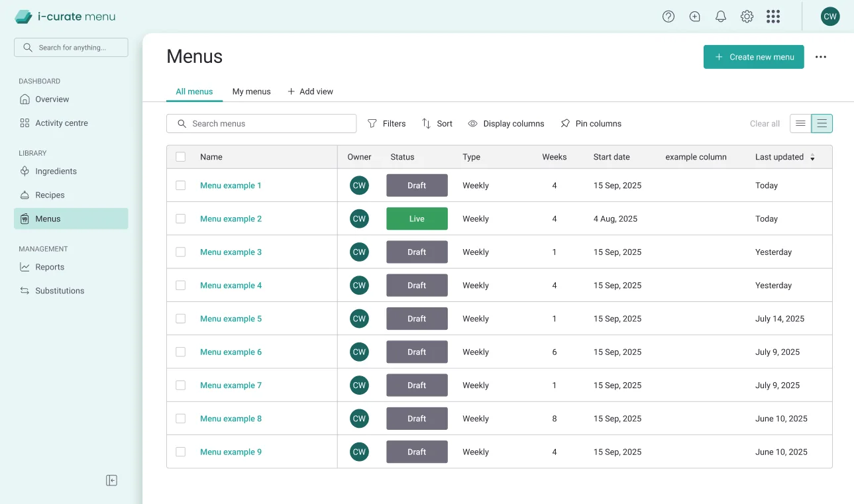Click the example column header
Screen dimensions: 854x504
coord(696,157)
